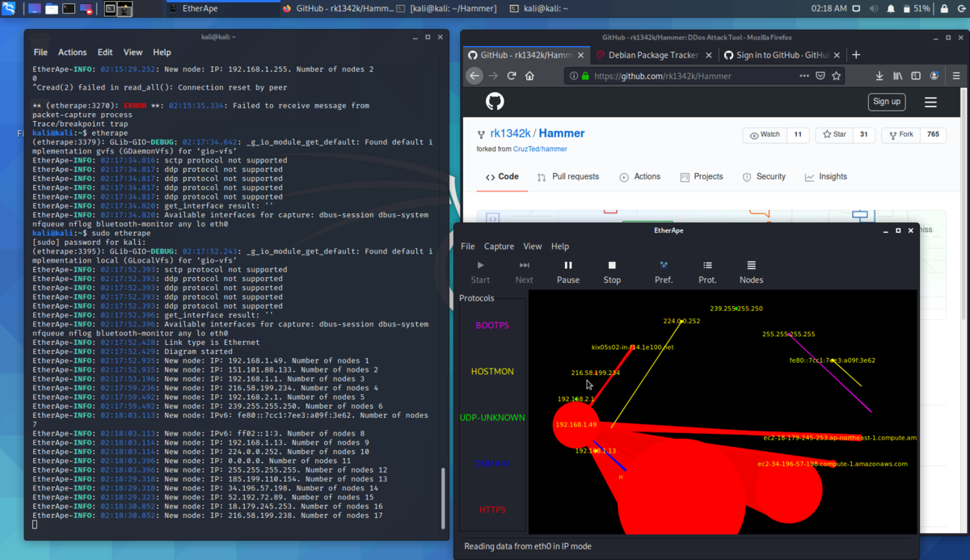Viewport: 970px width, 560px height.
Task: Click the star count 31
Action: tap(863, 135)
